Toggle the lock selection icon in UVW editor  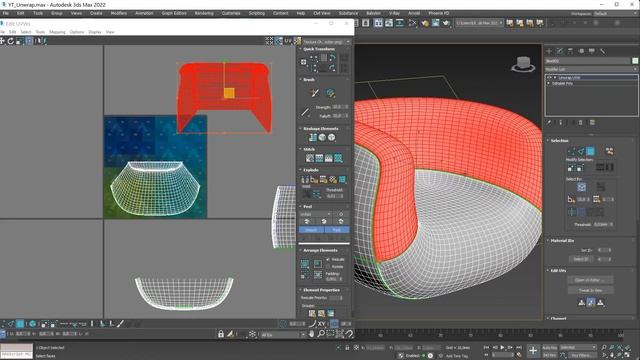(221, 334)
